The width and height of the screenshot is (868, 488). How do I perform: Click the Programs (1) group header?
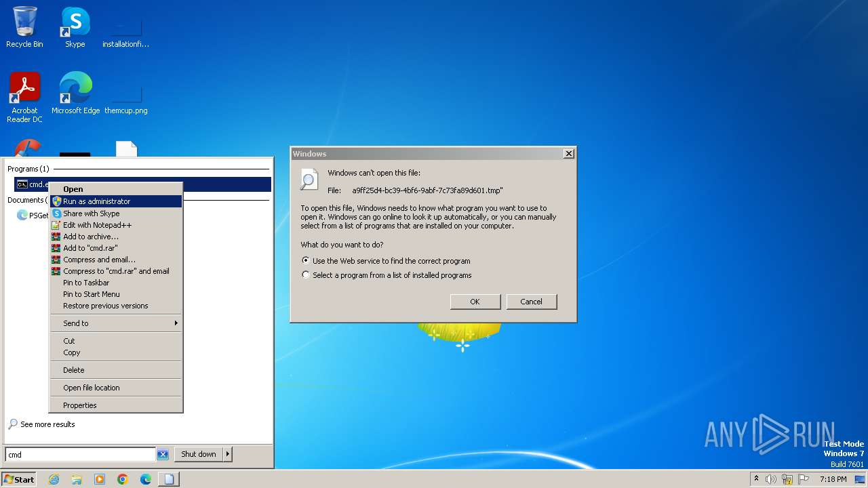tap(28, 169)
